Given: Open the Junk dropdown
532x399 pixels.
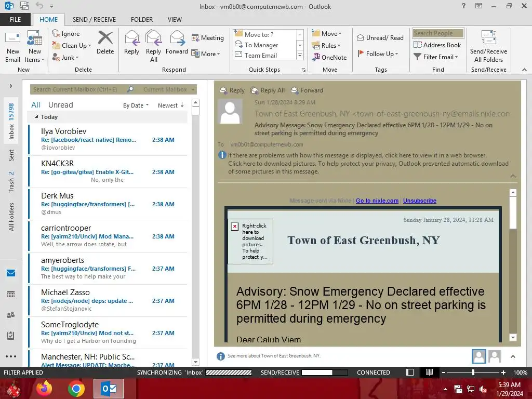Looking at the screenshot, I should pos(65,57).
